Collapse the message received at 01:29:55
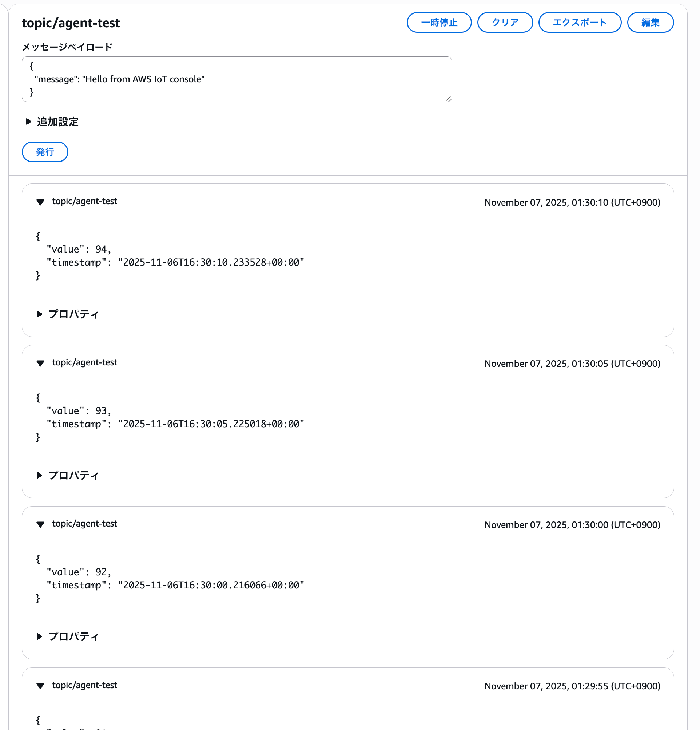This screenshot has height=730, width=700. pos(41,686)
